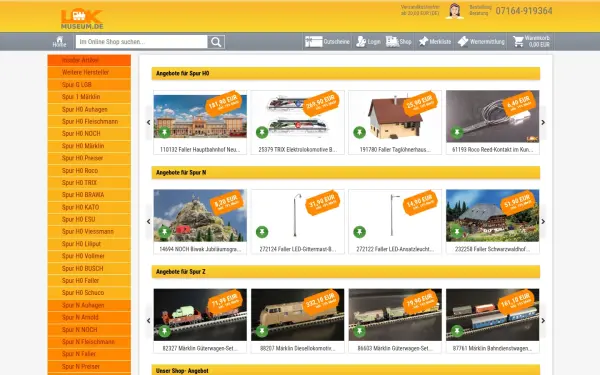Show previous Spur N offers
This screenshot has width=600, height=375.
tap(148, 222)
